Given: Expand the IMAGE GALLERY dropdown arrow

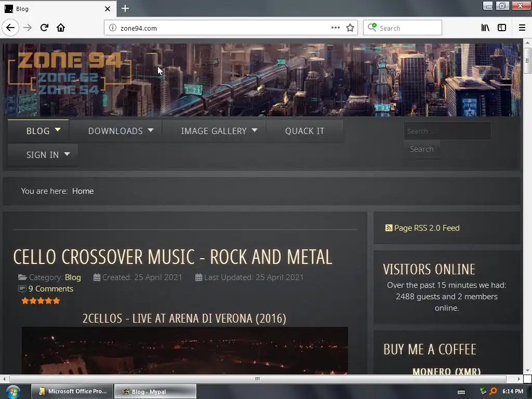Looking at the screenshot, I should tap(255, 130).
